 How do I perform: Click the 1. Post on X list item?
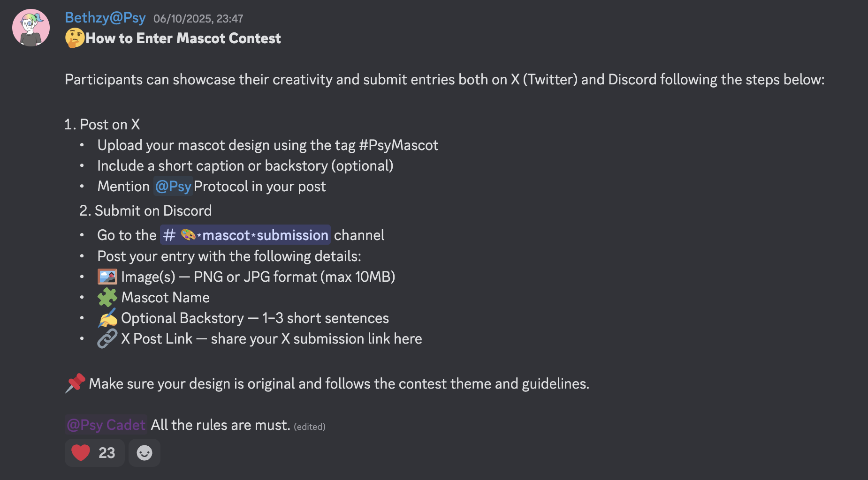click(x=102, y=125)
